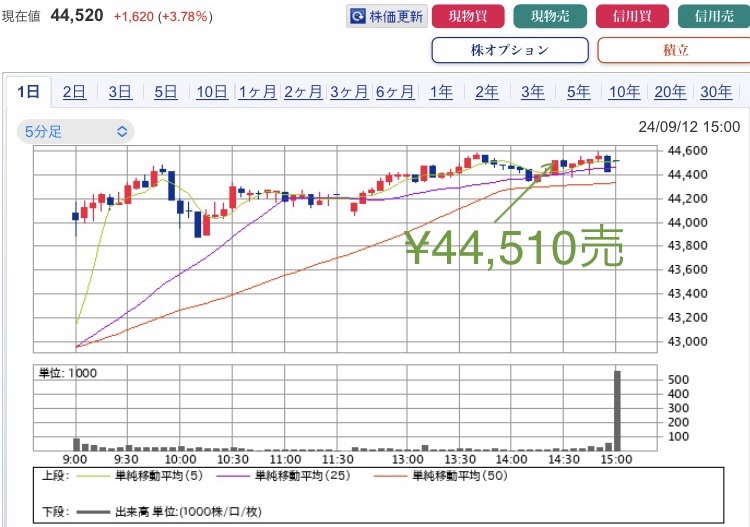Switch to the 5年 period tab
This screenshot has width=750, height=527.
579,91
